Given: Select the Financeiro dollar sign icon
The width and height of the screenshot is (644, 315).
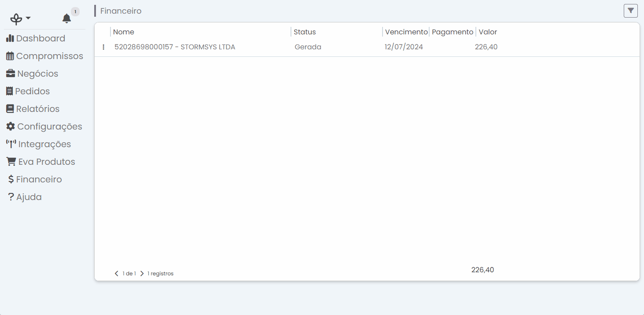Looking at the screenshot, I should pos(11,179).
